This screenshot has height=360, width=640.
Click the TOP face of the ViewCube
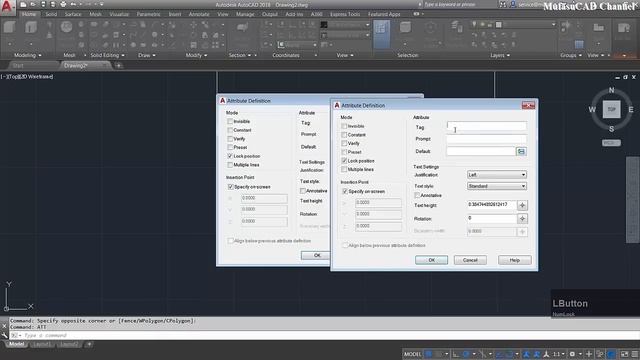611,109
